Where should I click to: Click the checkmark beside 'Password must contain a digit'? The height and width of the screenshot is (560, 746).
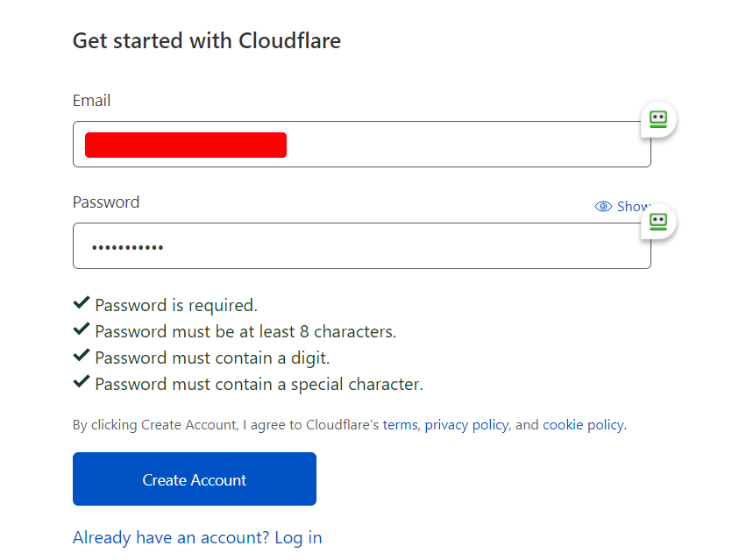81,355
